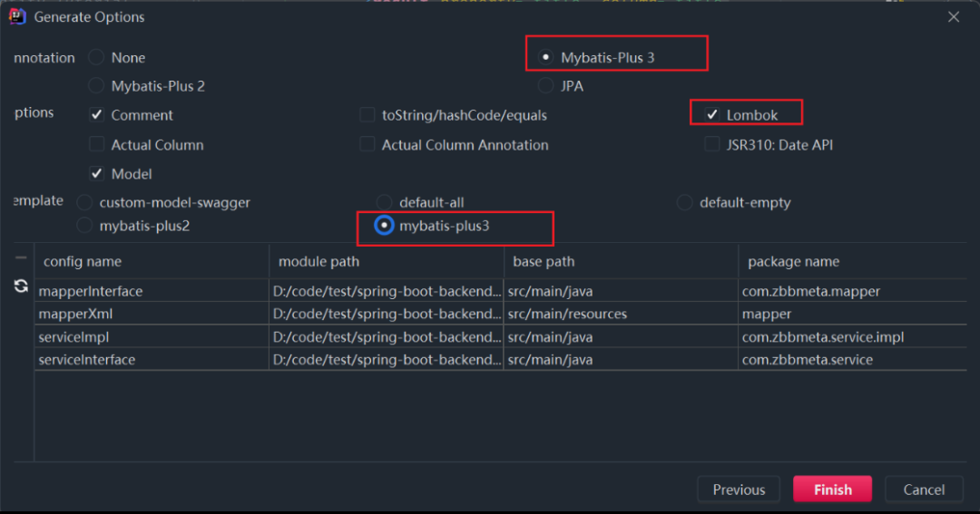The height and width of the screenshot is (514, 980).
Task: Click the base path column header
Action: pos(621,261)
